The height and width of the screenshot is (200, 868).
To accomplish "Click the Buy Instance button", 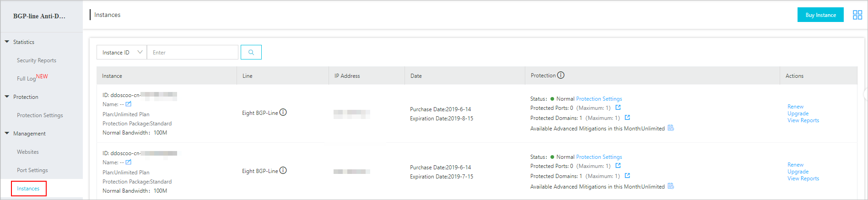I will coord(820,15).
